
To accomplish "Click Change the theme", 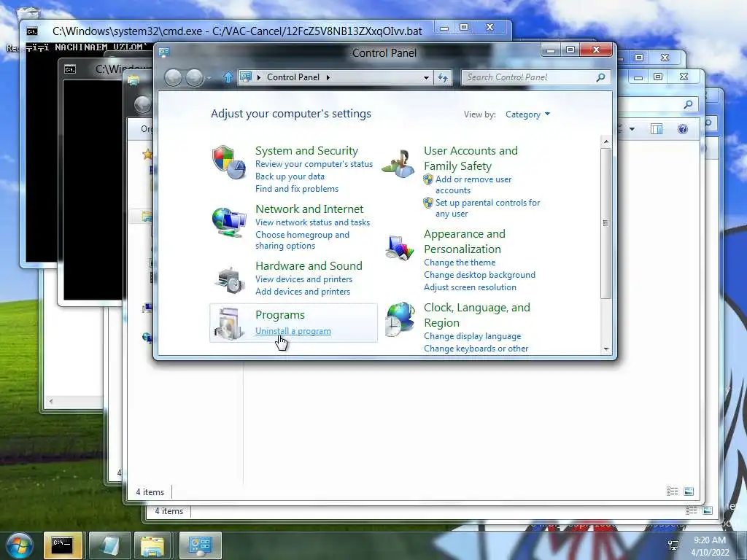I will tap(460, 262).
